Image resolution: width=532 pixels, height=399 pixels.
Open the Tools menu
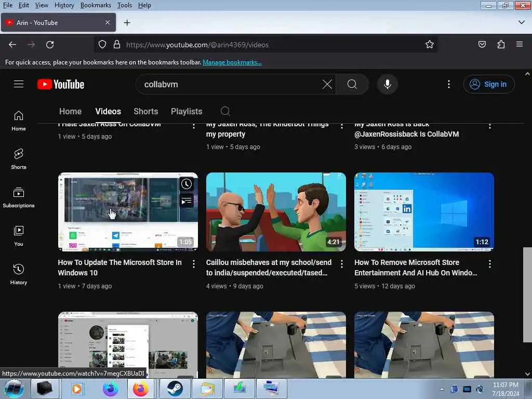[x=125, y=5]
